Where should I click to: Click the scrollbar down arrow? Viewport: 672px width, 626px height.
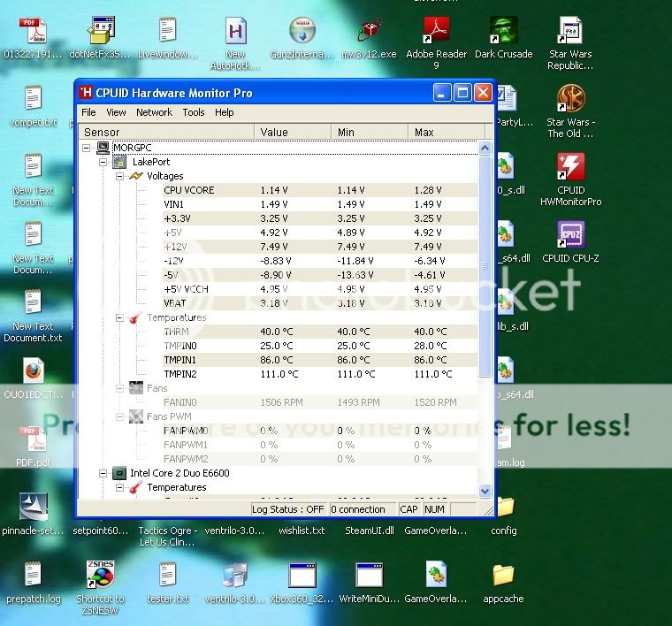click(485, 491)
